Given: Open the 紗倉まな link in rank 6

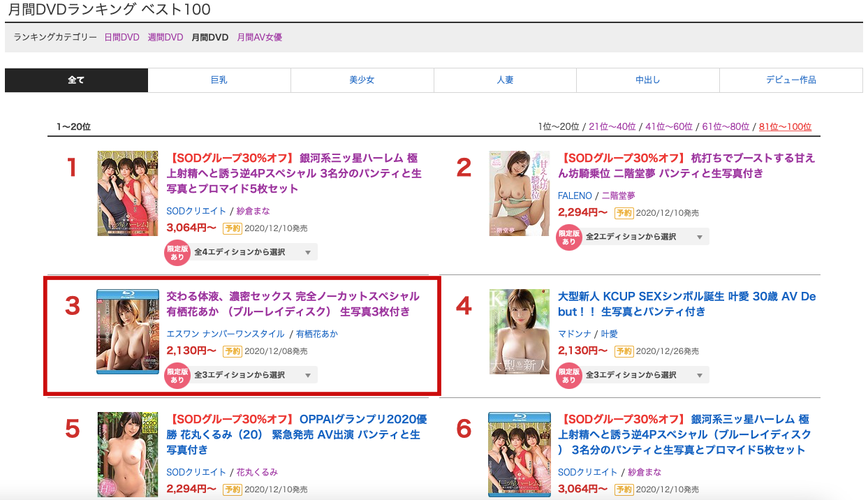Looking at the screenshot, I should 645,472.
